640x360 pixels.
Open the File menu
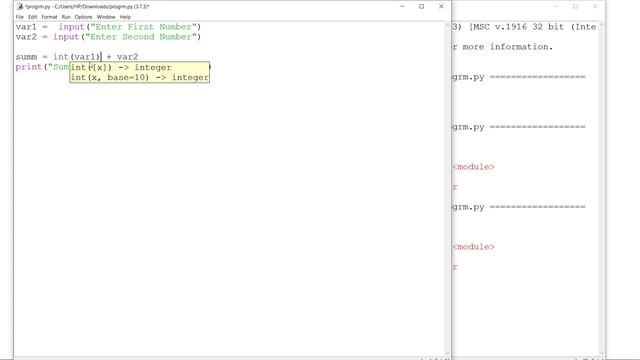20,17
